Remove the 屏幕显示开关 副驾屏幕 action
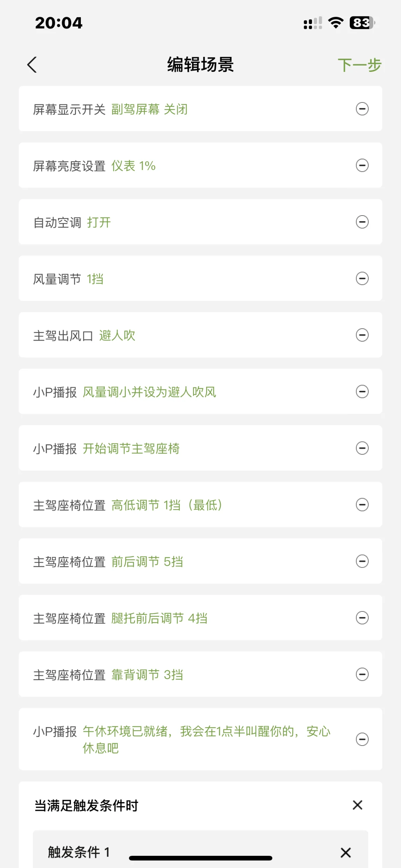This screenshot has height=868, width=401. [362, 109]
